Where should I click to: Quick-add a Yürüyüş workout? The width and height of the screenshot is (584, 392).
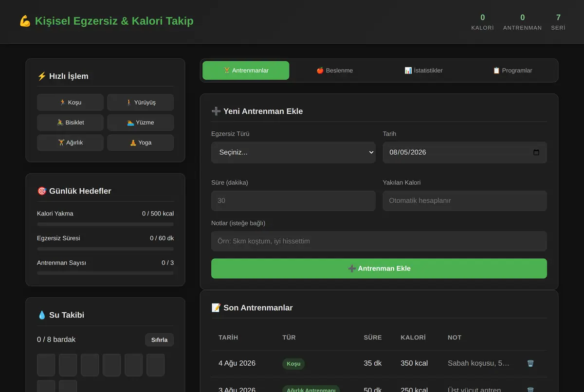pos(141,103)
